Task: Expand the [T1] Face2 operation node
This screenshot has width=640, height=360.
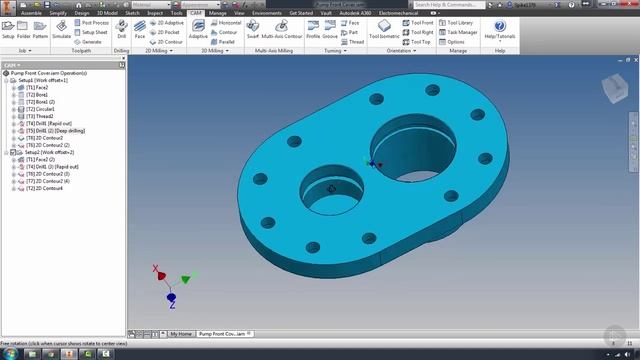Action: (13, 88)
